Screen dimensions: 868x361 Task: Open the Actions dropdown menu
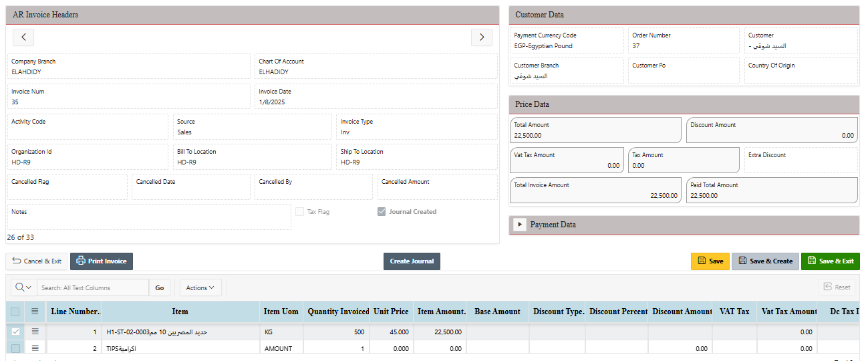pos(200,287)
